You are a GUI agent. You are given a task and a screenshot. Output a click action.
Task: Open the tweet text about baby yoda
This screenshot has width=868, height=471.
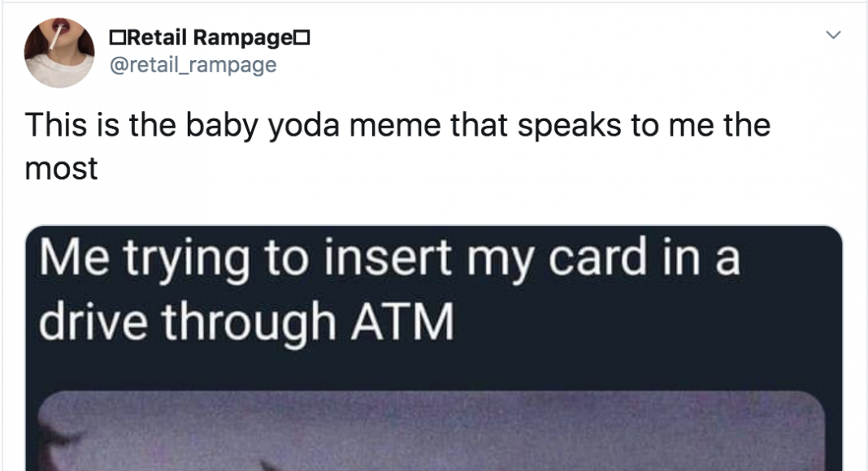click(397, 146)
